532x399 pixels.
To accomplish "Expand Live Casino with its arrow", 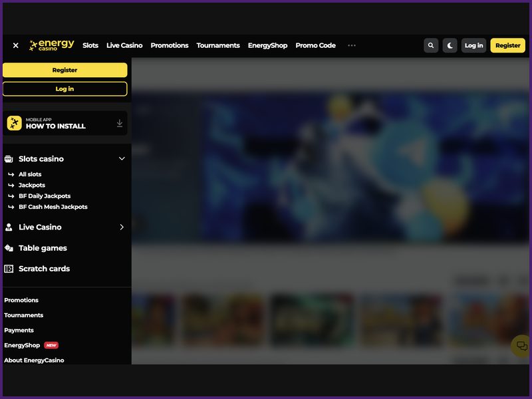I will [122, 227].
